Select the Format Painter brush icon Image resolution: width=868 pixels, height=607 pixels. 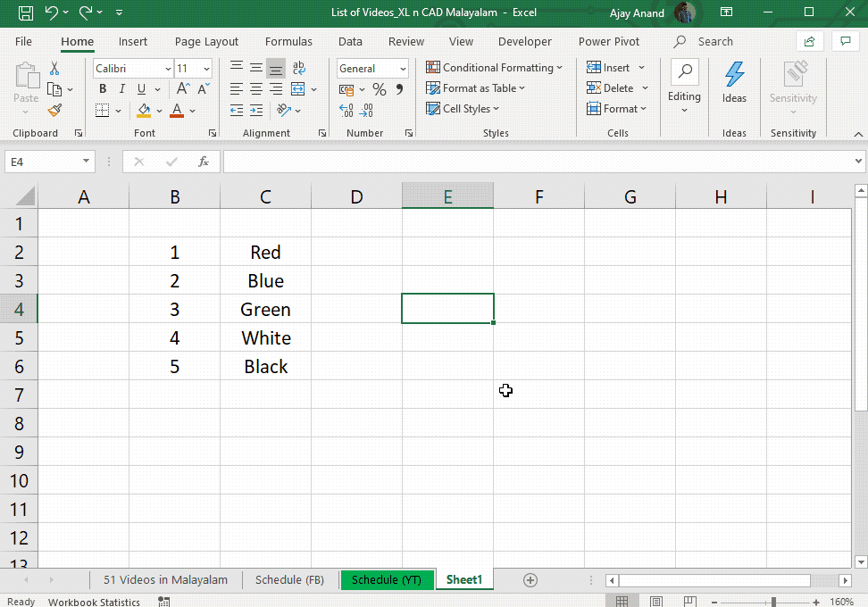click(x=54, y=110)
